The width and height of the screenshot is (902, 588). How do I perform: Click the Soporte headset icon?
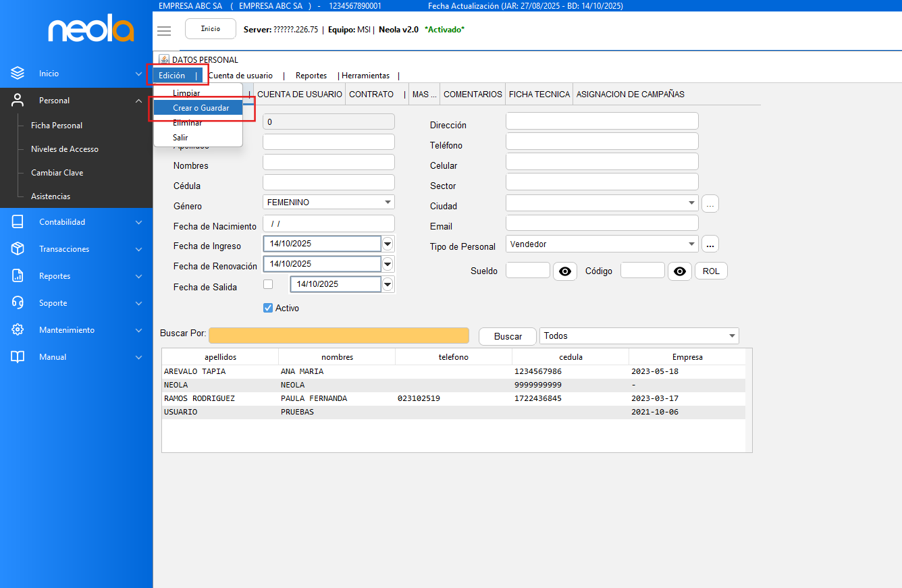click(18, 303)
